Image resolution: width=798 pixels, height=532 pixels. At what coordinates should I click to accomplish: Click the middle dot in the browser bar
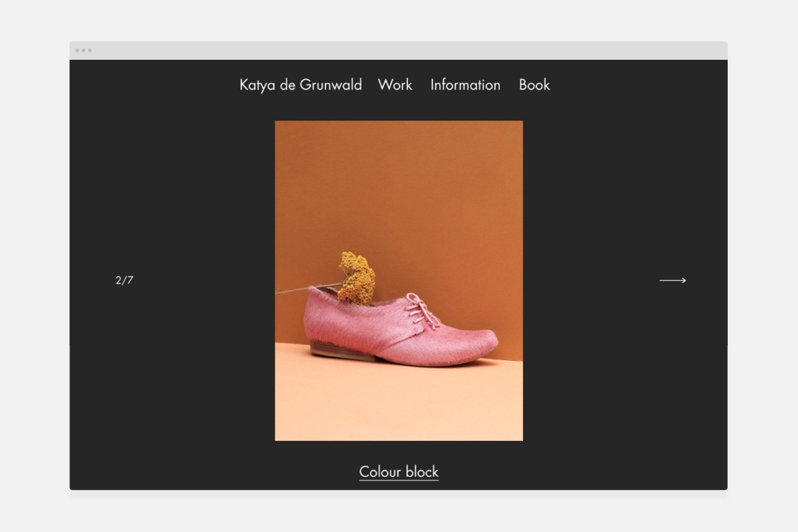84,50
